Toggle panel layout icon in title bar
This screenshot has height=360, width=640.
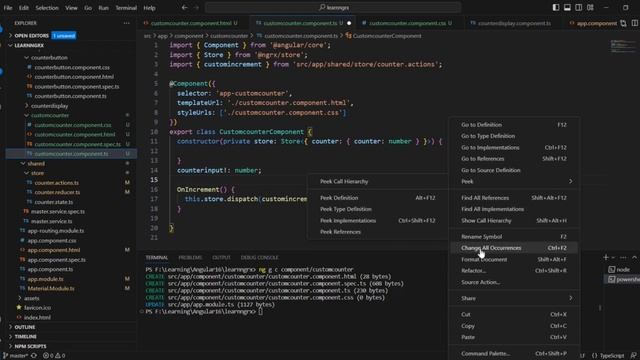(567, 7)
